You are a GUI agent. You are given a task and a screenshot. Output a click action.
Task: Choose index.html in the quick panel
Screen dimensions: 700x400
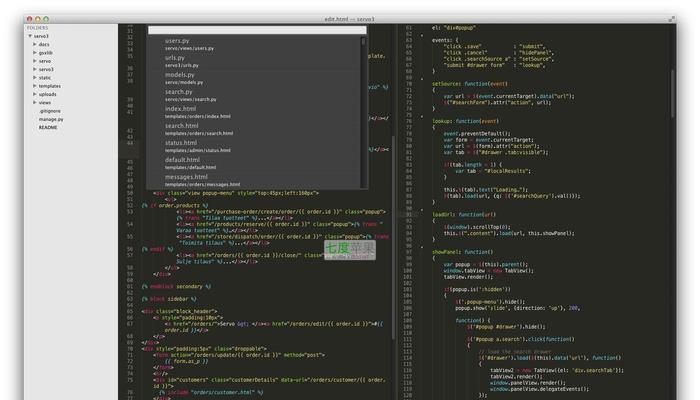[254, 112]
